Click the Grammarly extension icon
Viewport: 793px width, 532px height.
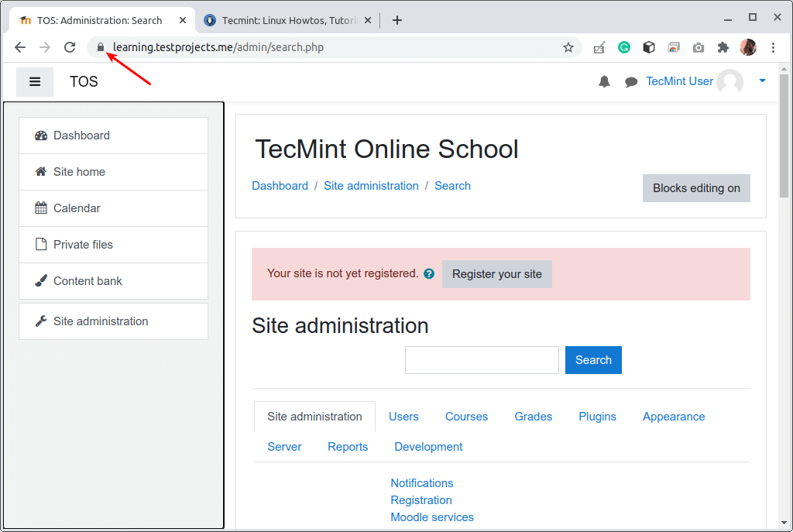coord(624,47)
